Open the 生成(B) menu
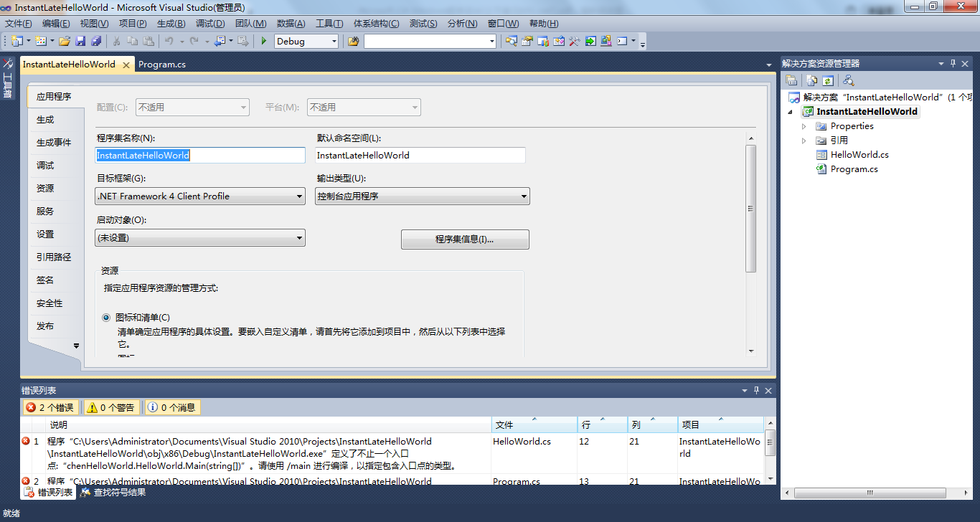The width and height of the screenshot is (980, 522). click(x=171, y=24)
